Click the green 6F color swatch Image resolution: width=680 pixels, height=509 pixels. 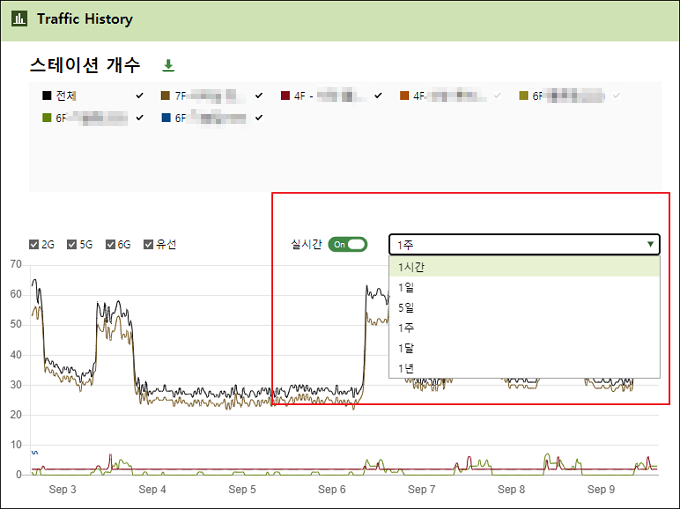[x=47, y=117]
